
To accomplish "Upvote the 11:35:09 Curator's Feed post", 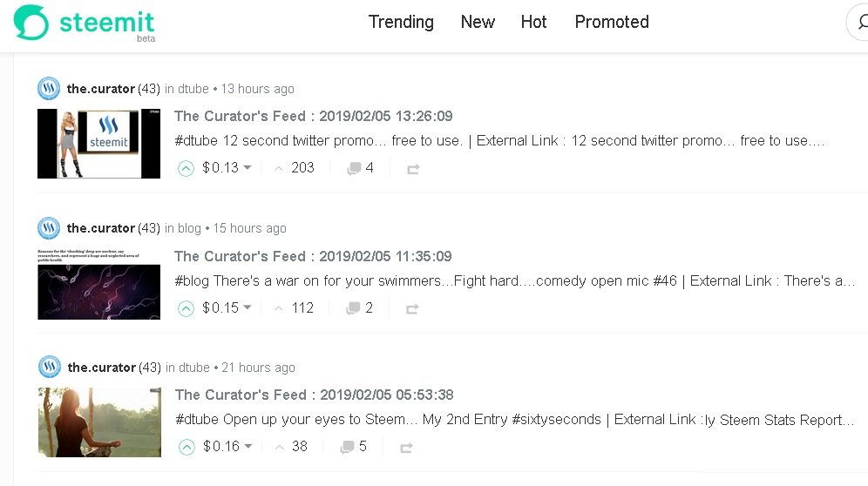I will click(186, 308).
